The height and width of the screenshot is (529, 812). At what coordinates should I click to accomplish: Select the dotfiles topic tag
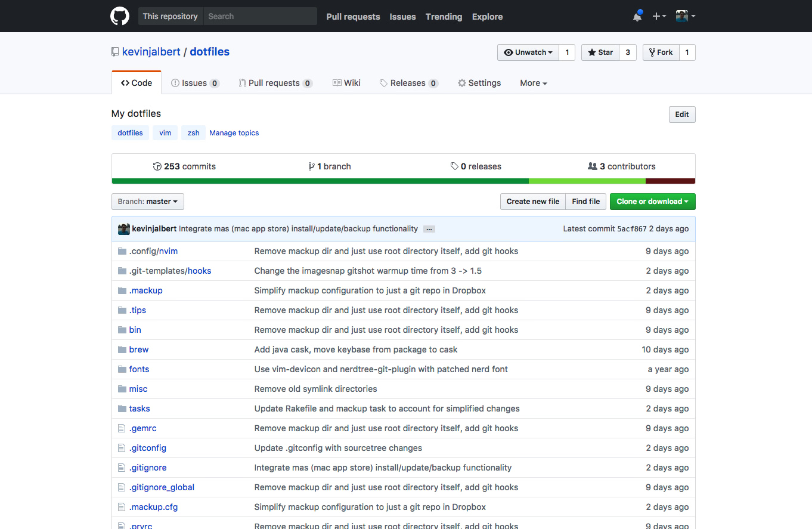click(130, 133)
